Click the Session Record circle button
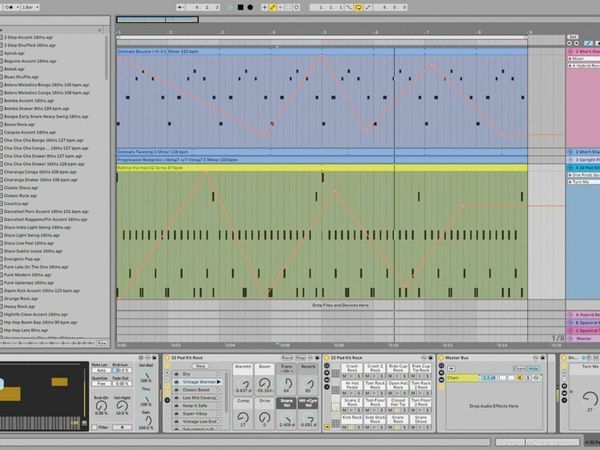The width and height of the screenshot is (600, 450). click(x=297, y=7)
